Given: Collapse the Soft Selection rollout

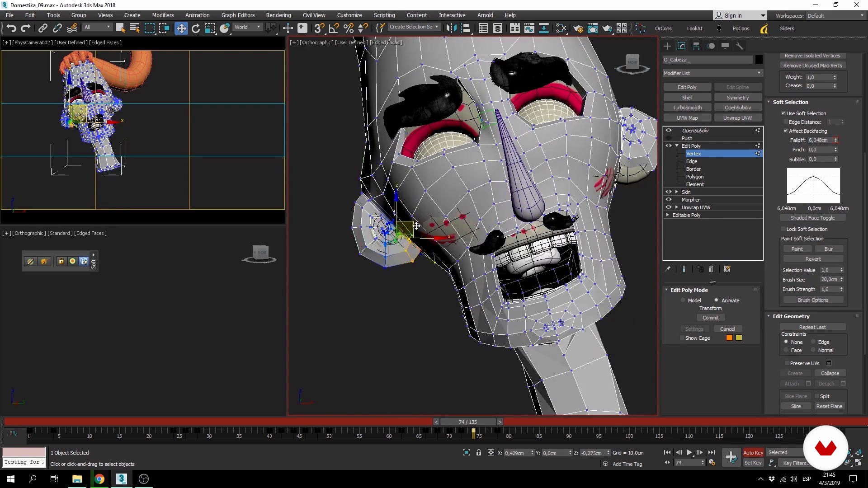Looking at the screenshot, I should (769, 102).
